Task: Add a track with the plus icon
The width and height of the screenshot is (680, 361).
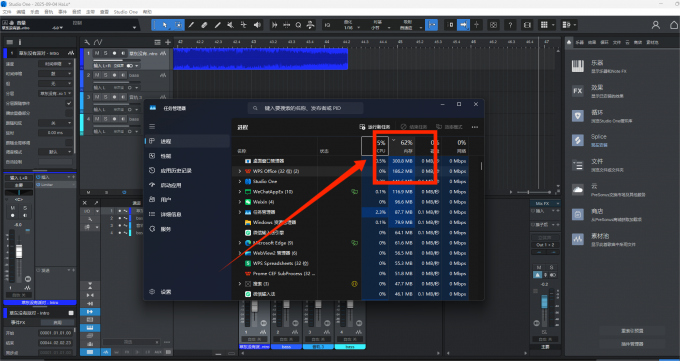Action: click(x=168, y=42)
